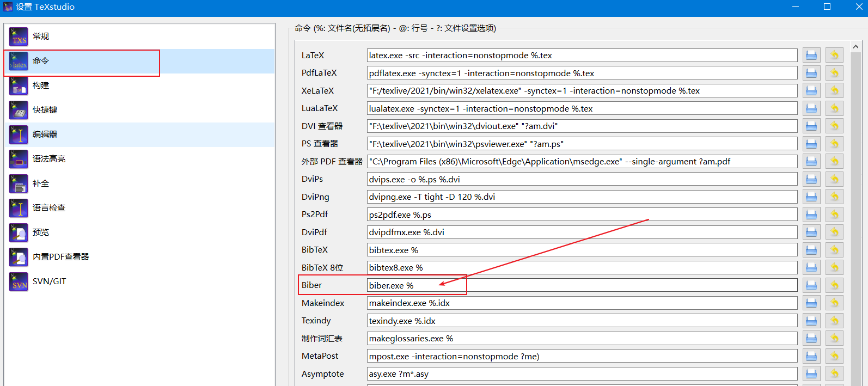868x386 pixels.
Task: Reset the DviPs command to default
Action: pyautogui.click(x=834, y=179)
